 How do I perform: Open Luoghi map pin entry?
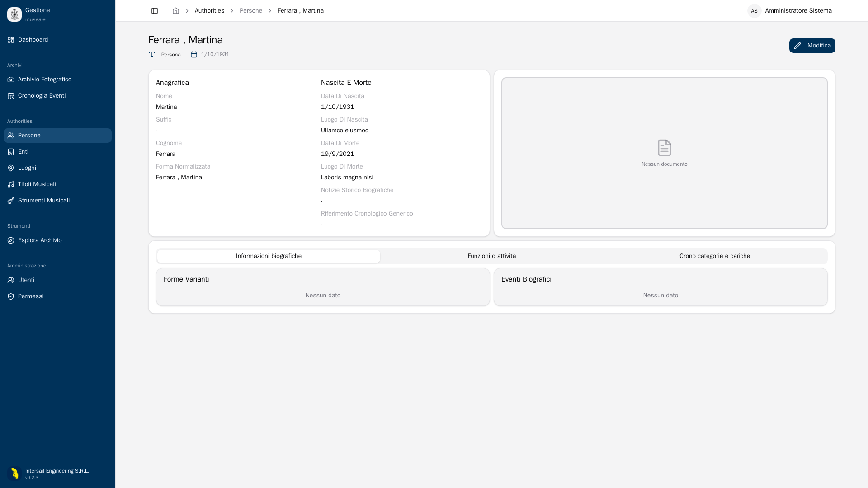(57, 168)
